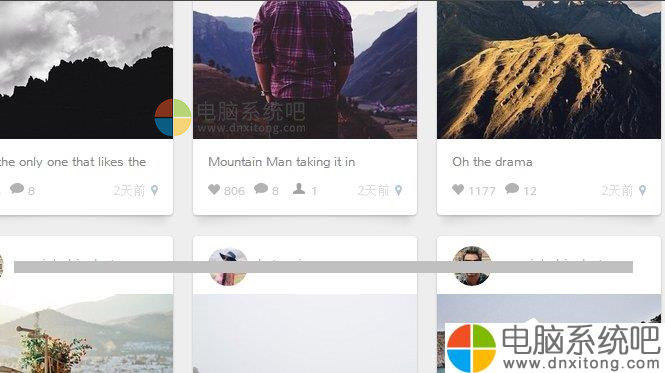Open comments bubble on Mountain Man post

260,188
